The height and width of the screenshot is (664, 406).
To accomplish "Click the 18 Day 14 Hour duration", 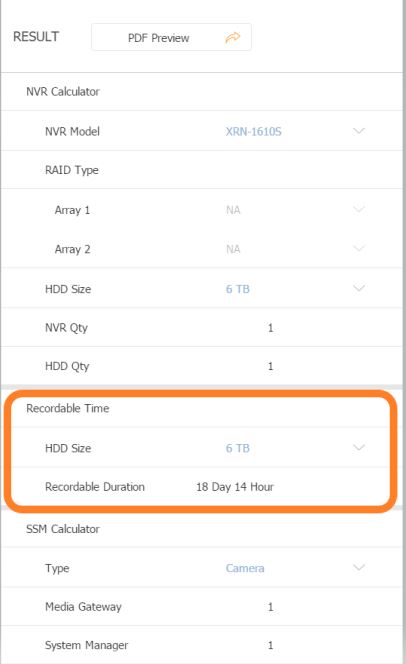I will click(235, 487).
